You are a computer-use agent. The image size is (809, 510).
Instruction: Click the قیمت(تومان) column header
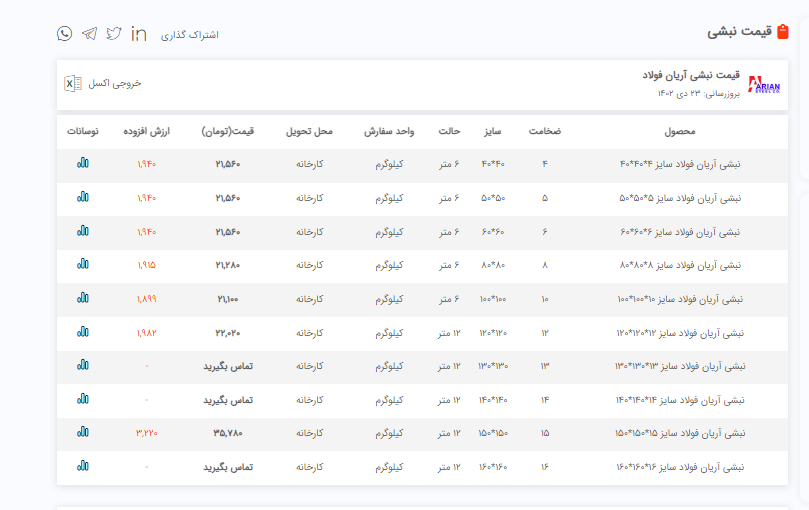click(228, 132)
